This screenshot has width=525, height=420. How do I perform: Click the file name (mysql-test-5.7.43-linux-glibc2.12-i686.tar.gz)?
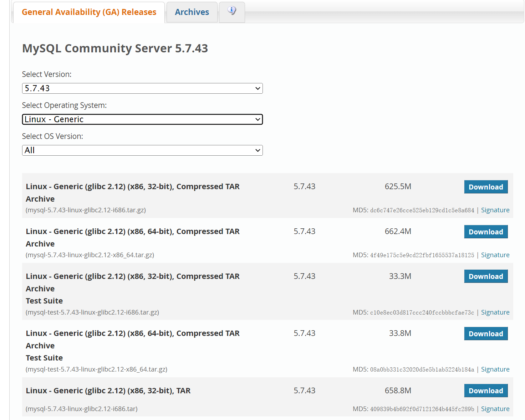pos(92,312)
